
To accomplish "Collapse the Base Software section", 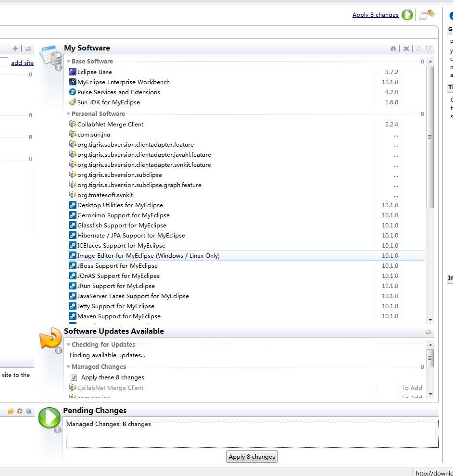I will click(68, 62).
